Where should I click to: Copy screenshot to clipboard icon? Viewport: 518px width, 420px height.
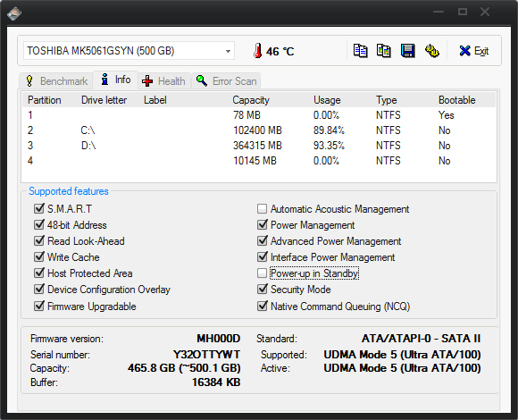click(x=384, y=51)
